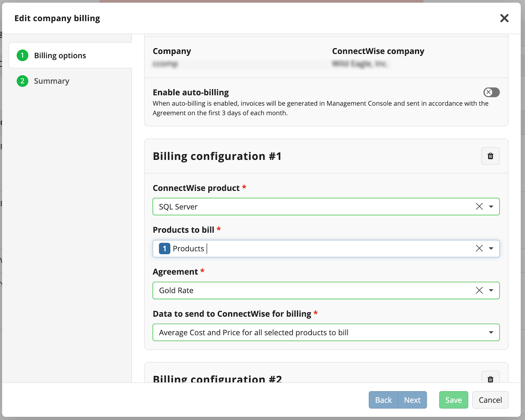Viewport: 525px width, 420px height.
Task: Close the Edit company billing dialog
Action: pos(504,18)
